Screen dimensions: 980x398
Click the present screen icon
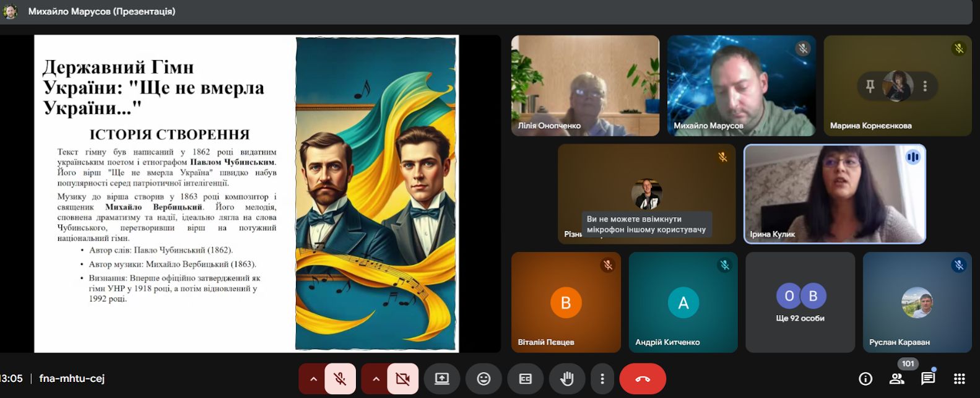pyautogui.click(x=442, y=379)
